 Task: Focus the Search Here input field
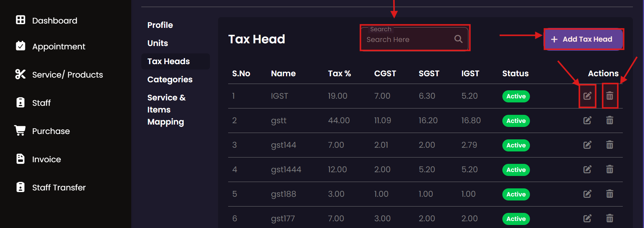click(407, 40)
